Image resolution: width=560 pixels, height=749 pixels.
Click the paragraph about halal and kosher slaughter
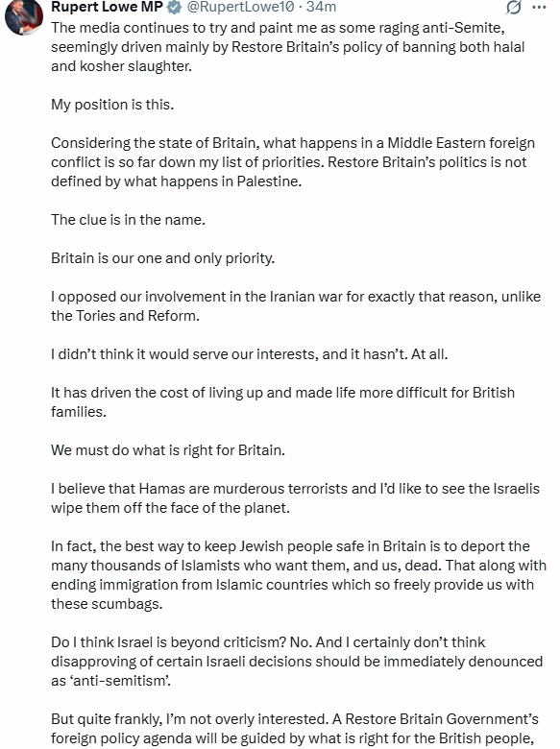pos(288,47)
